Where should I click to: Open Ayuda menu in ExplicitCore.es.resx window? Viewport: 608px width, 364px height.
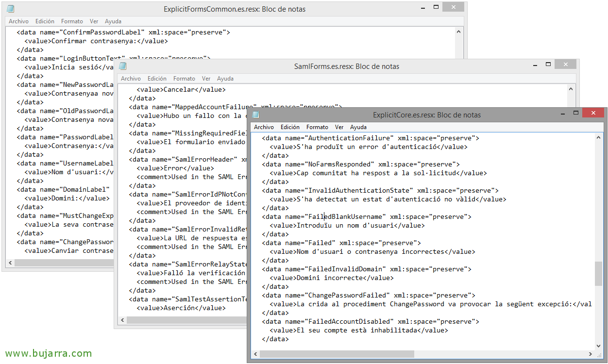pyautogui.click(x=358, y=127)
